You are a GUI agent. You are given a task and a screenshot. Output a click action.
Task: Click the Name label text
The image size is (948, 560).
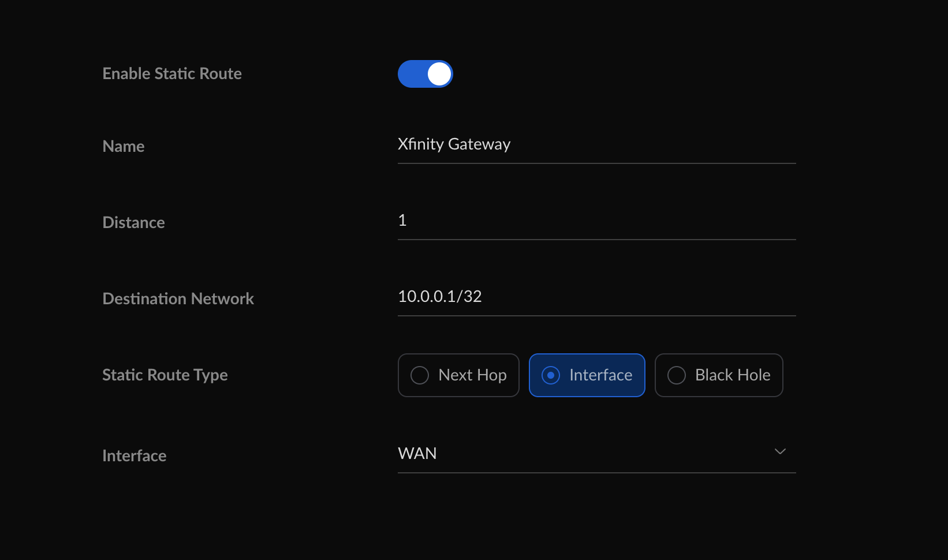pos(124,147)
